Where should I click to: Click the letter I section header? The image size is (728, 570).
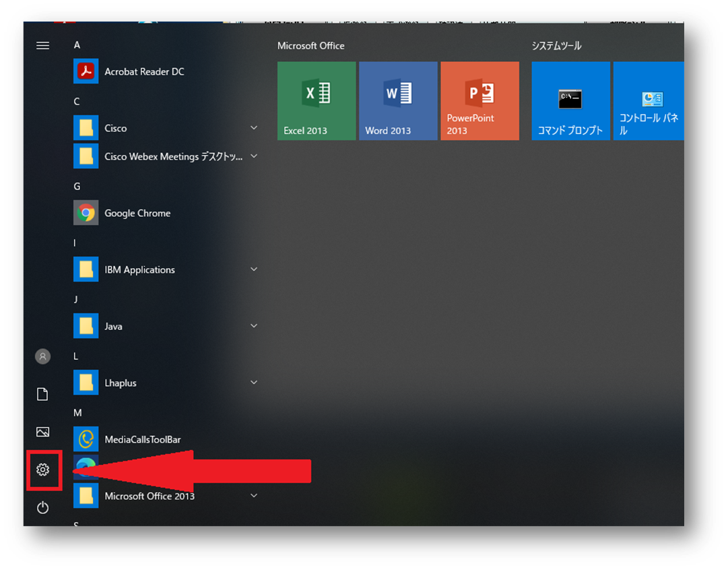click(x=75, y=243)
